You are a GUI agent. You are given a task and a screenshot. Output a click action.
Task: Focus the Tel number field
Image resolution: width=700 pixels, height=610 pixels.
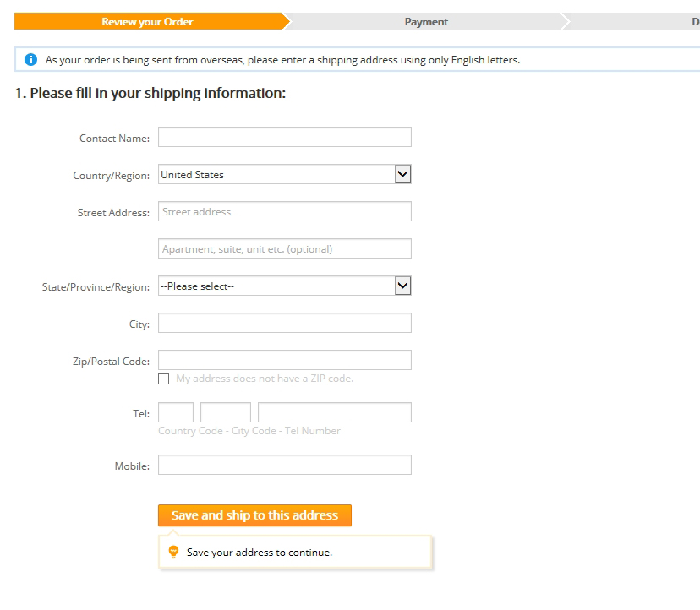[334, 413]
